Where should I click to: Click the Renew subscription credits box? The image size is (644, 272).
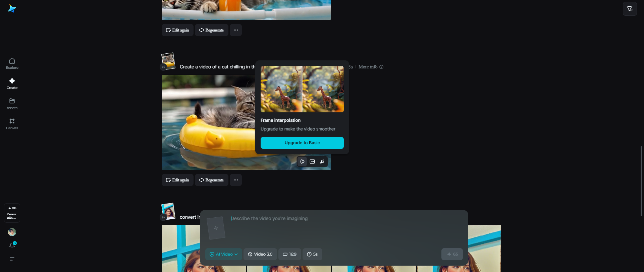point(12,213)
